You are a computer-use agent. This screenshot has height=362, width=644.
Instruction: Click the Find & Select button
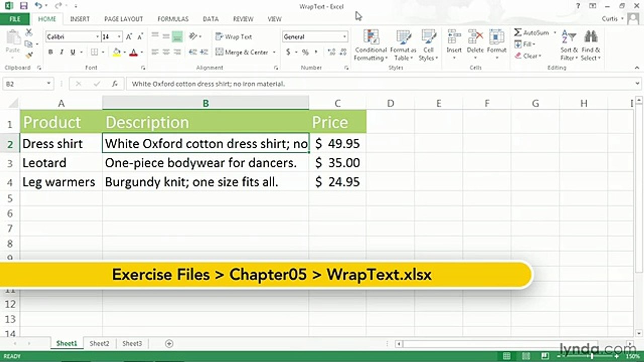(591, 45)
